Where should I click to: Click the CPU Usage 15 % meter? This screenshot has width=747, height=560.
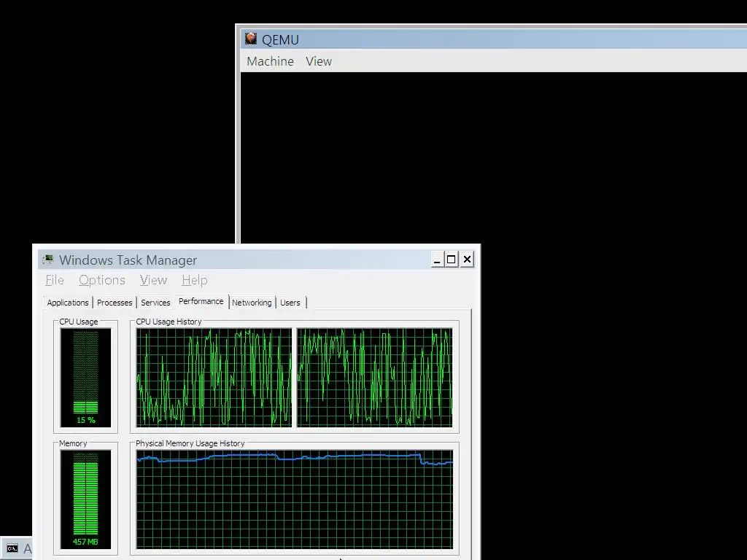click(x=86, y=378)
